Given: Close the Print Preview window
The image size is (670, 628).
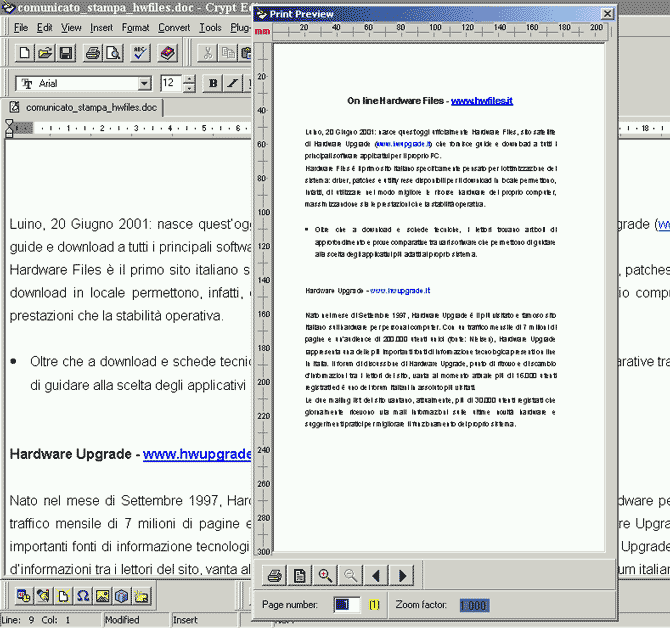Looking at the screenshot, I should click(x=607, y=14).
